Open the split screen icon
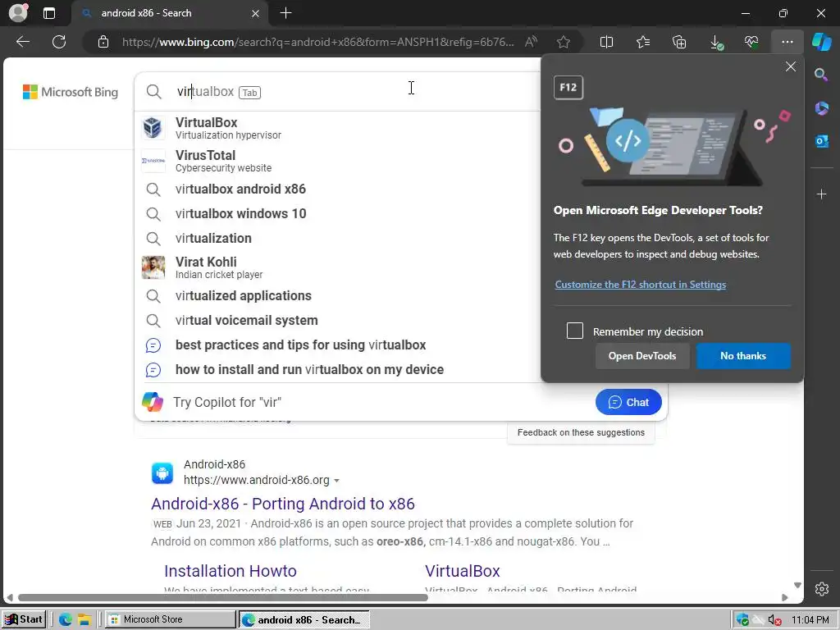 [606, 42]
